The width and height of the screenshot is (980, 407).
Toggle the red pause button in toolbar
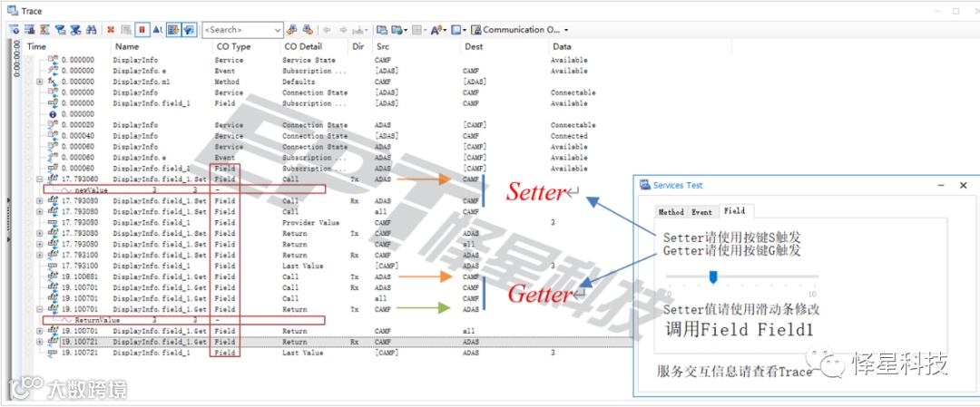142,29
